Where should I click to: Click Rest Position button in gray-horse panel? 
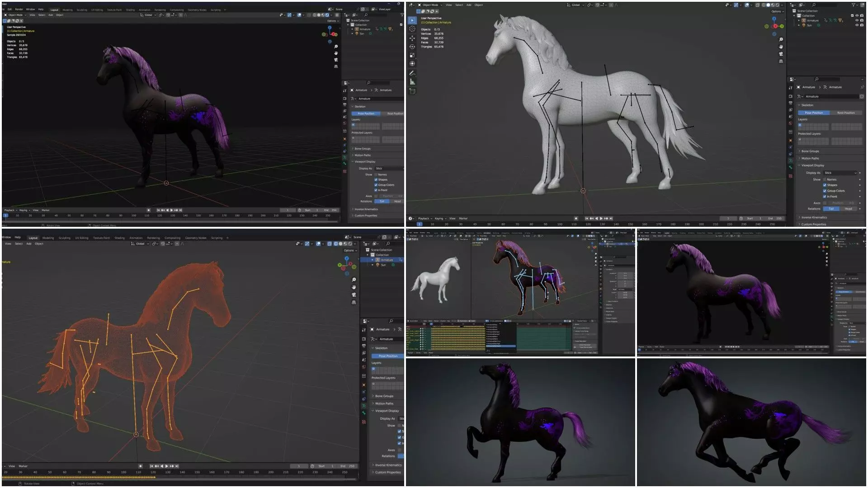coord(846,113)
